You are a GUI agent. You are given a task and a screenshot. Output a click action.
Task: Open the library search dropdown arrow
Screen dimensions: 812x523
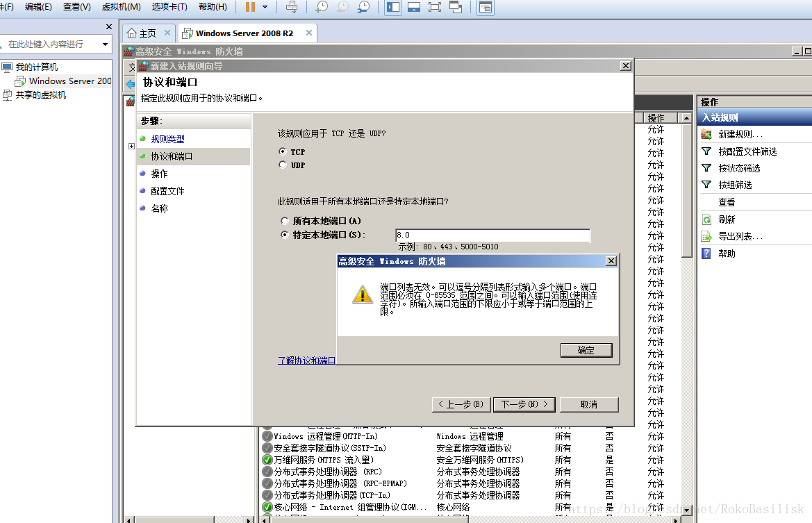tap(105, 44)
